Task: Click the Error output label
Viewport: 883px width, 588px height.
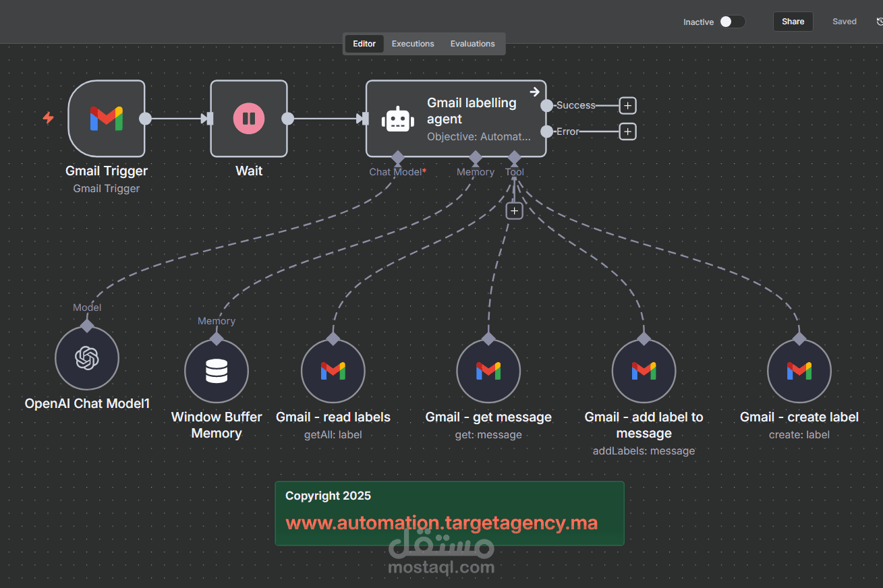Action: click(567, 131)
